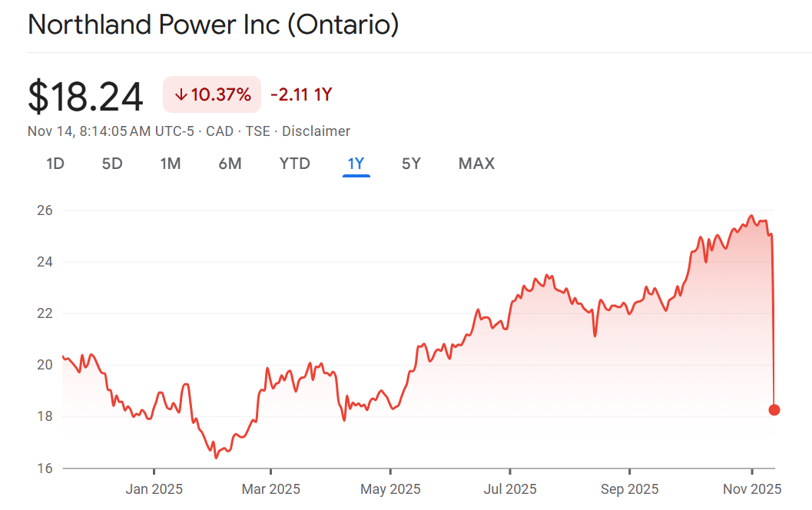Click the $18.24 current price
The image size is (812, 510).
[x=85, y=97]
